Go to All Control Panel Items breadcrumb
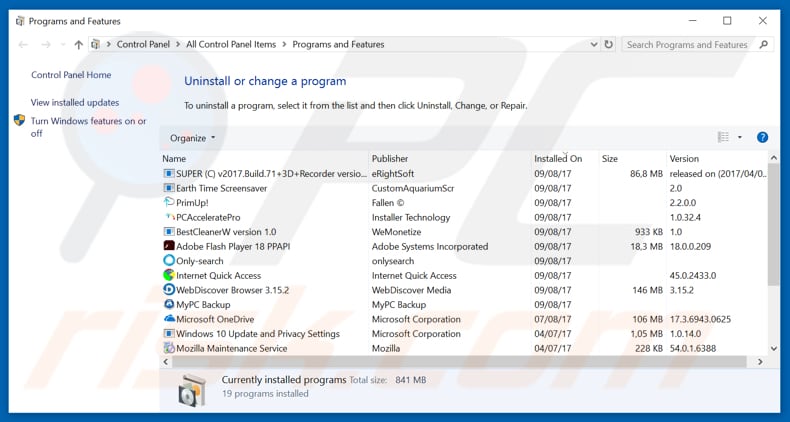The height and width of the screenshot is (422, 790). 231,44
